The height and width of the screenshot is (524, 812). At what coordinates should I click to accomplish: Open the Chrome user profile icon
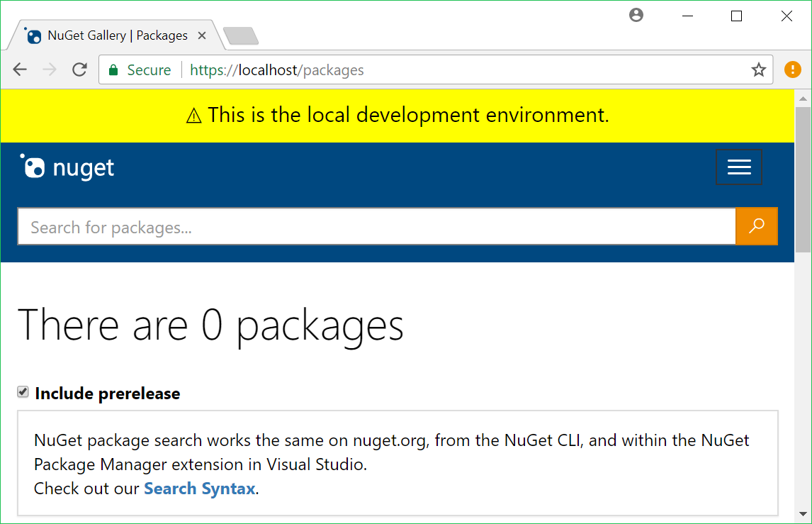point(636,16)
